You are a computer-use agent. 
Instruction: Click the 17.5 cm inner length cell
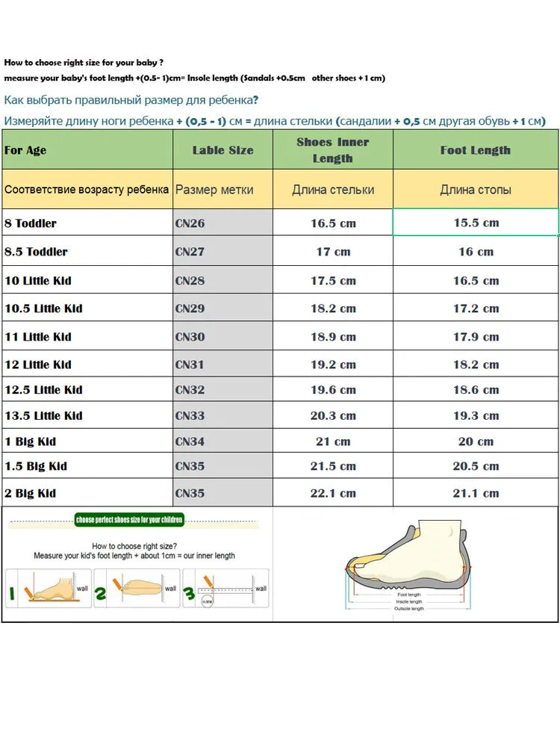pyautogui.click(x=333, y=280)
